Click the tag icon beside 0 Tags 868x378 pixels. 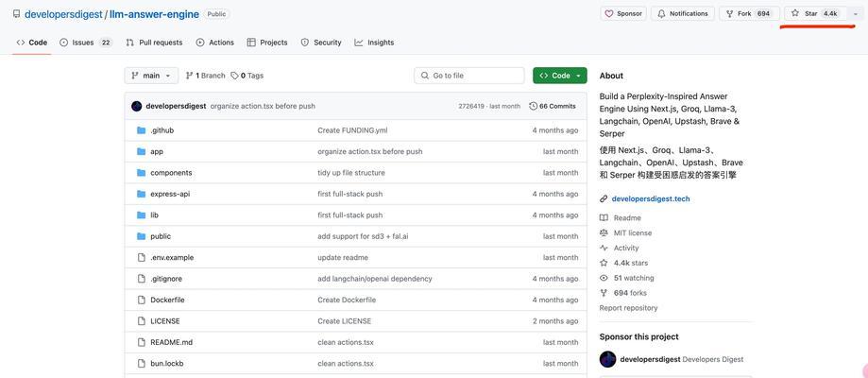point(235,76)
